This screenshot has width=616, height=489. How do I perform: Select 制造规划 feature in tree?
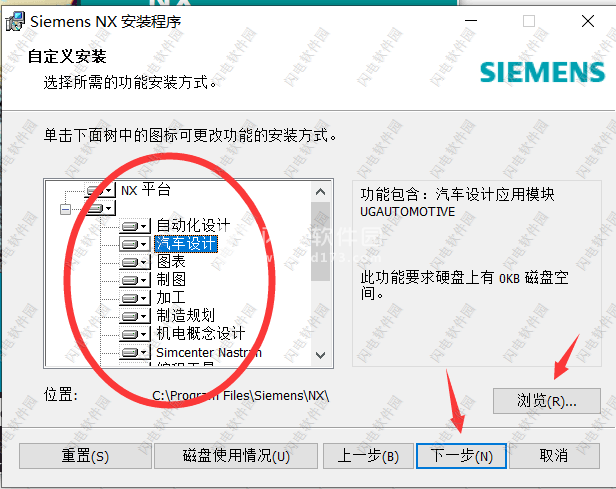tap(185, 316)
